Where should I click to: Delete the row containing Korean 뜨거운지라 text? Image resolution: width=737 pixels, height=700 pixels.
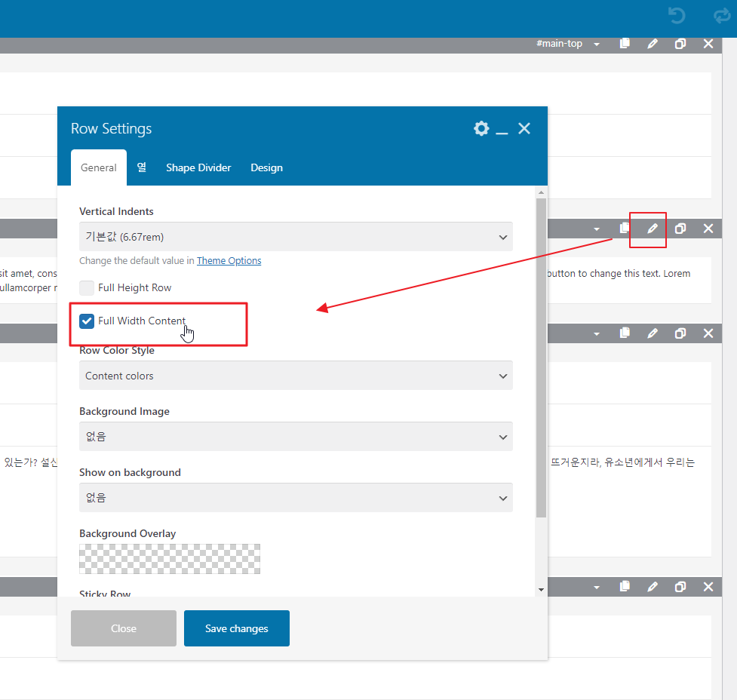tap(708, 333)
